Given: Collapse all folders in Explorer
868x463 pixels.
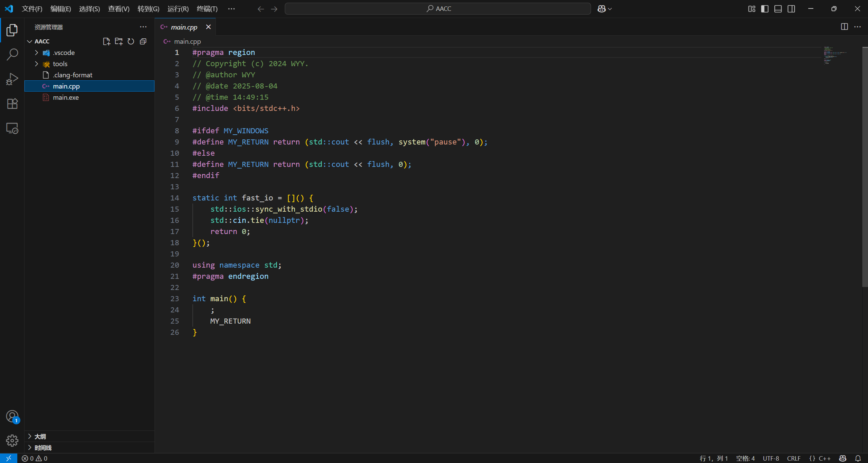Looking at the screenshot, I should point(143,41).
